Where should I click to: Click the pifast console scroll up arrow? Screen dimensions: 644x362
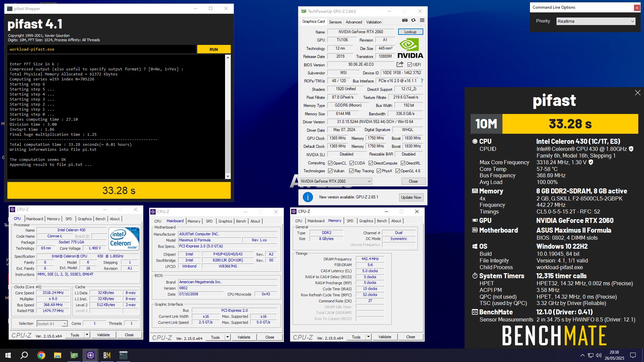click(228, 58)
